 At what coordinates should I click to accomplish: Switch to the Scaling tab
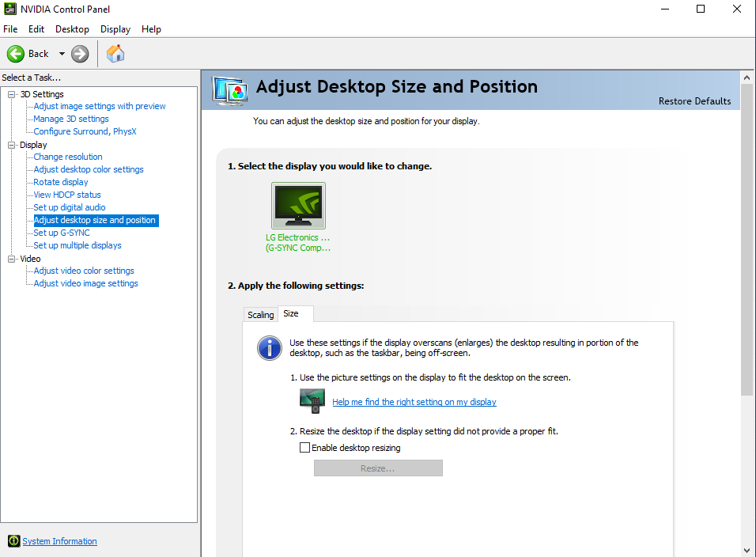coord(260,315)
